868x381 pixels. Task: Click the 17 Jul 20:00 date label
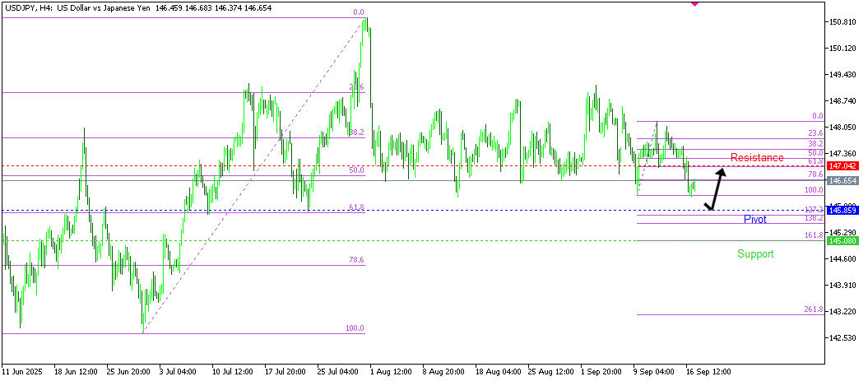(x=285, y=371)
